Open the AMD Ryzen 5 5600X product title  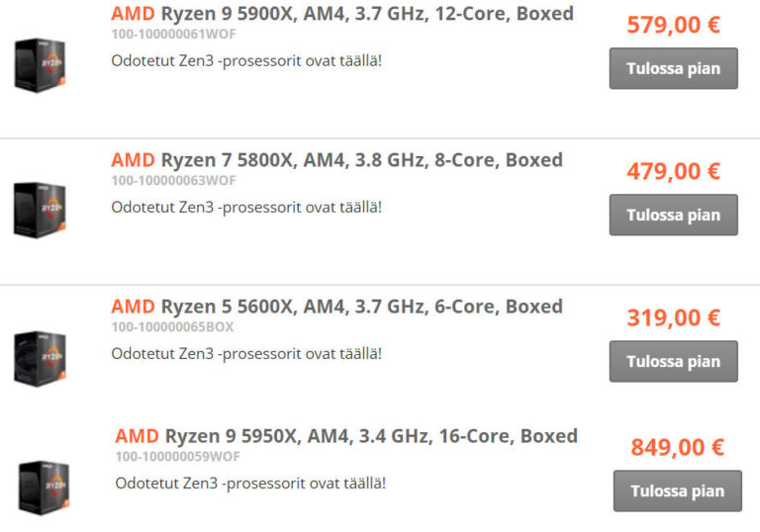tap(336, 307)
